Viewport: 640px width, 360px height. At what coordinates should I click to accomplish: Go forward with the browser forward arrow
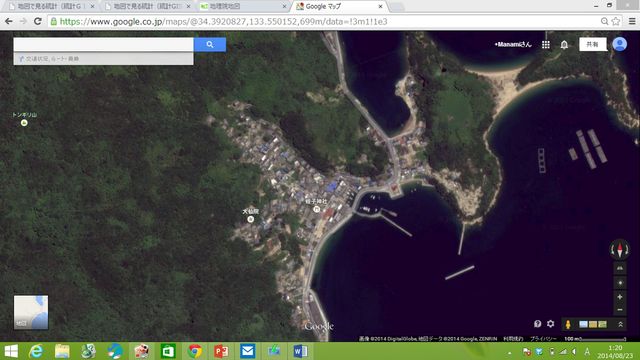(23, 21)
